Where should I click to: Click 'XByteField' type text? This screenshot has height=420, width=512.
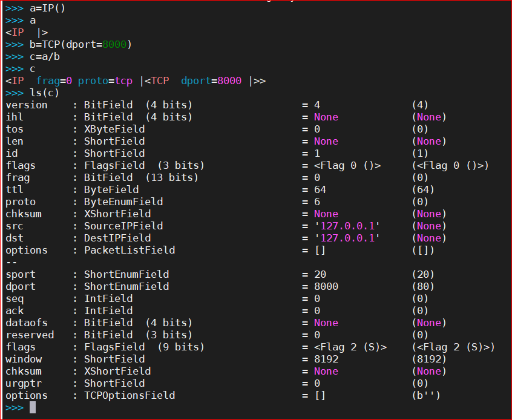(x=114, y=130)
